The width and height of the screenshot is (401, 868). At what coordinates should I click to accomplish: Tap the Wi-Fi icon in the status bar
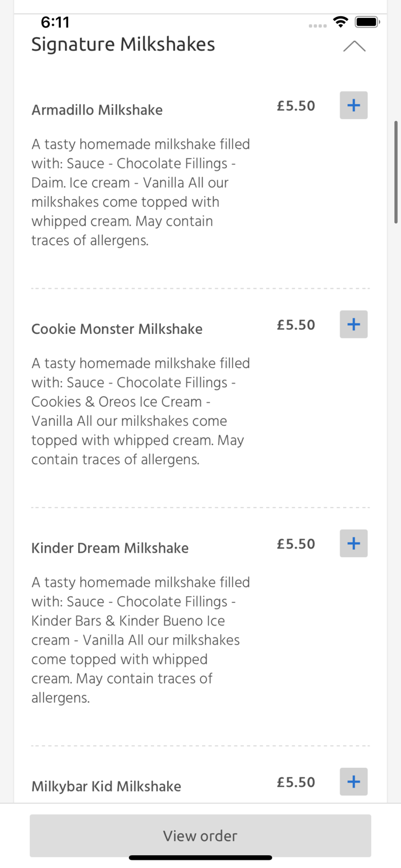pyautogui.click(x=341, y=21)
